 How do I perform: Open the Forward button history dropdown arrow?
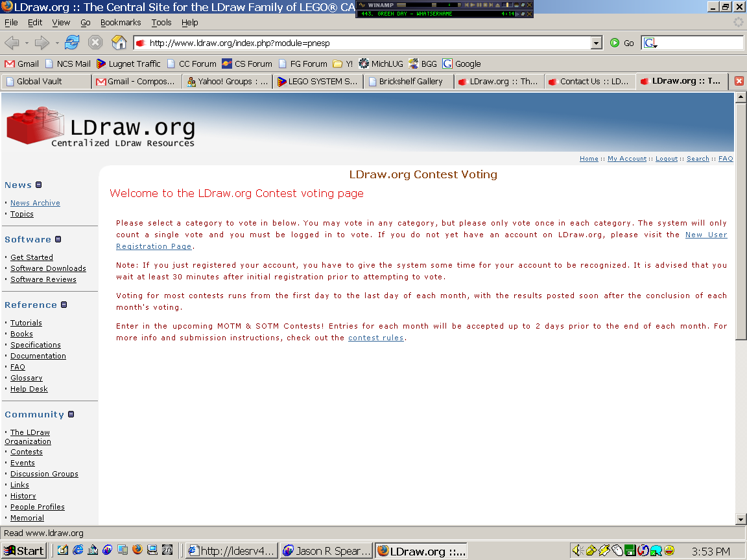point(57,43)
